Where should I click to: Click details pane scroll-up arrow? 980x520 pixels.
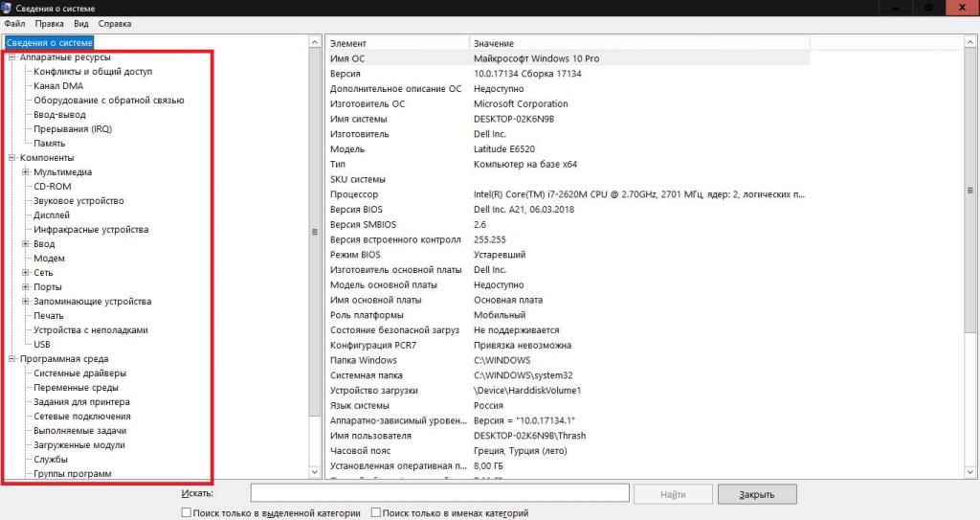970,42
